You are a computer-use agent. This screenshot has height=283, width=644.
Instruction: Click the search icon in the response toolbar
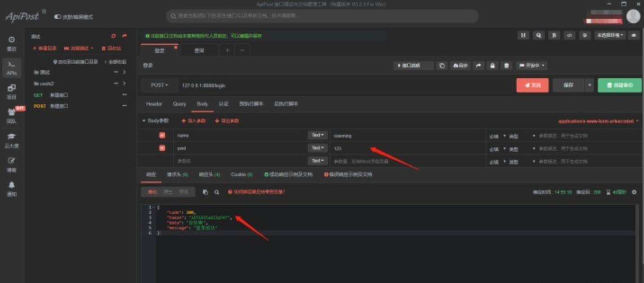coord(217,192)
